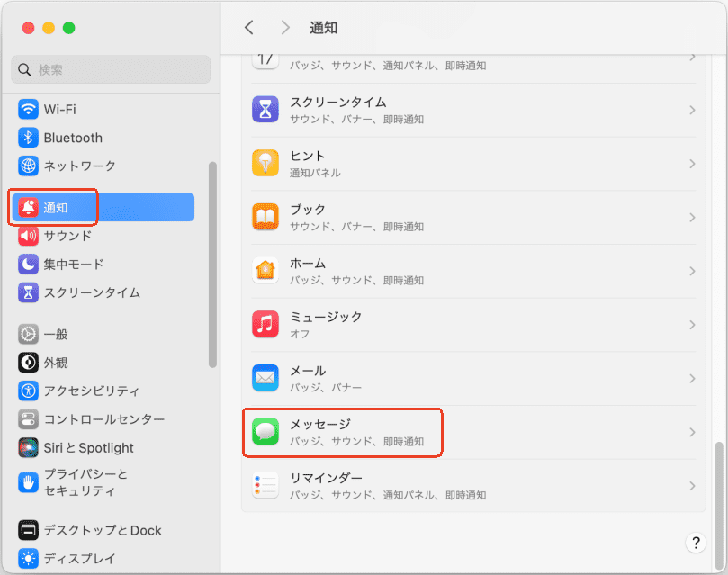Click the 通知 bell icon in sidebar

point(28,207)
